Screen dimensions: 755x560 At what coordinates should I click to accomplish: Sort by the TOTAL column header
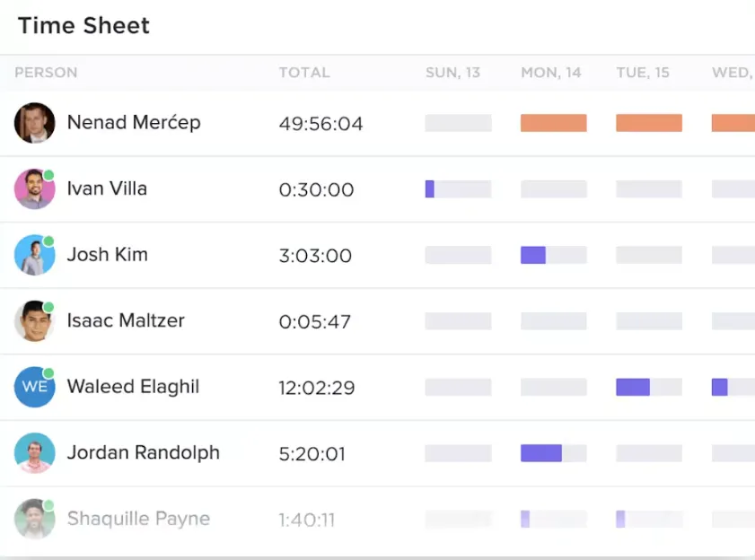coord(304,72)
